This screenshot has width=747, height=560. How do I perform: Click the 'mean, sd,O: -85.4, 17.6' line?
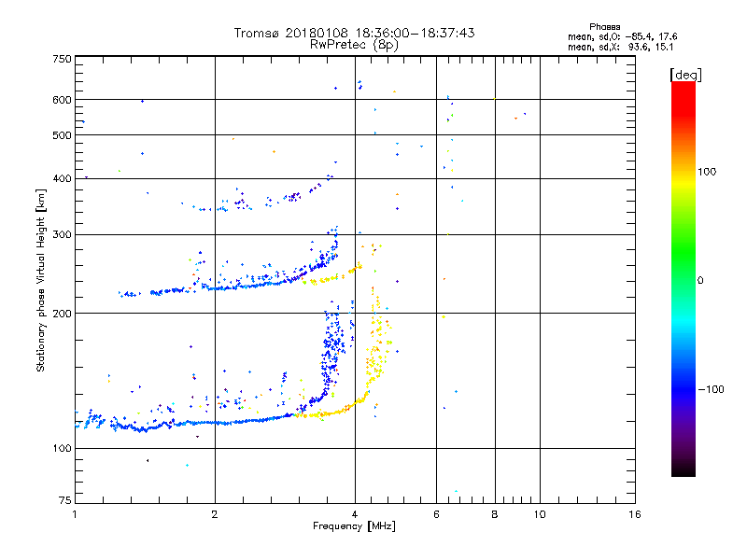pyautogui.click(x=622, y=36)
